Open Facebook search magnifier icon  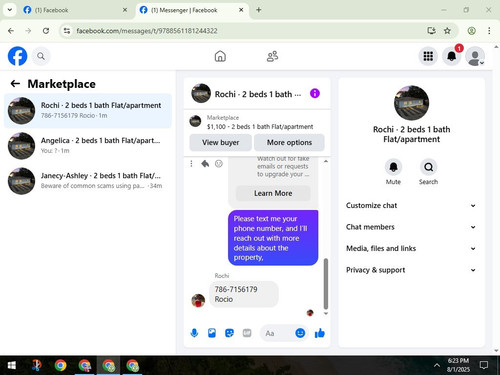pos(41,56)
